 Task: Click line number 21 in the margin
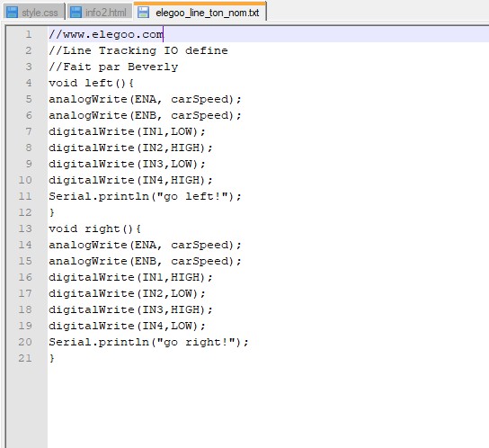(25, 358)
